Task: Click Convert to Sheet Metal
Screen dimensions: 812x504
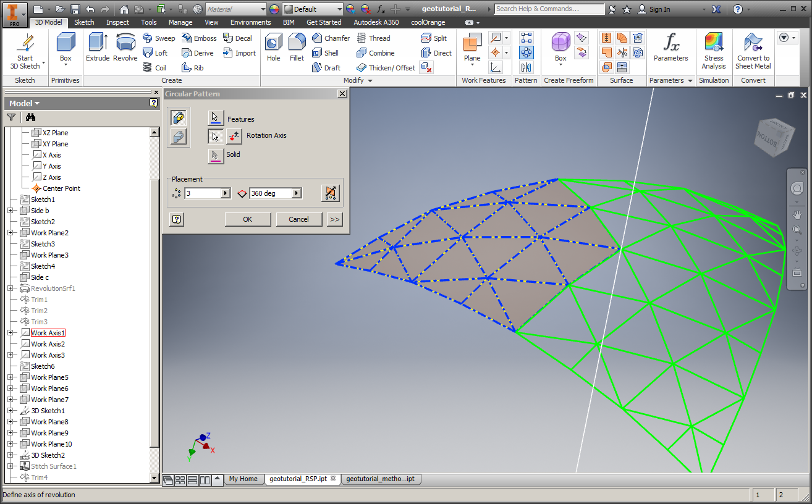Action: 753,51
